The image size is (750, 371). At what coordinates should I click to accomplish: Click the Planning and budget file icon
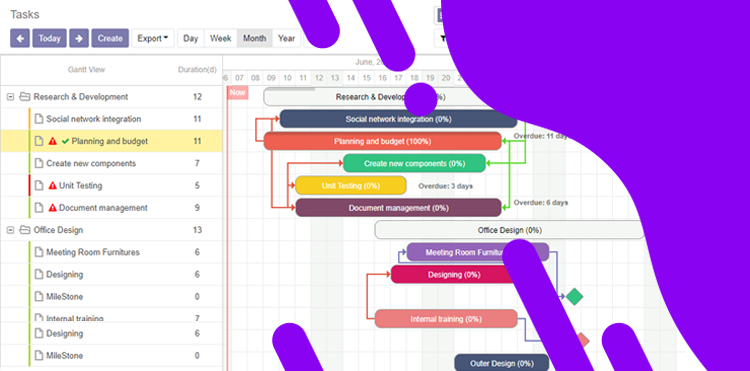tap(39, 141)
